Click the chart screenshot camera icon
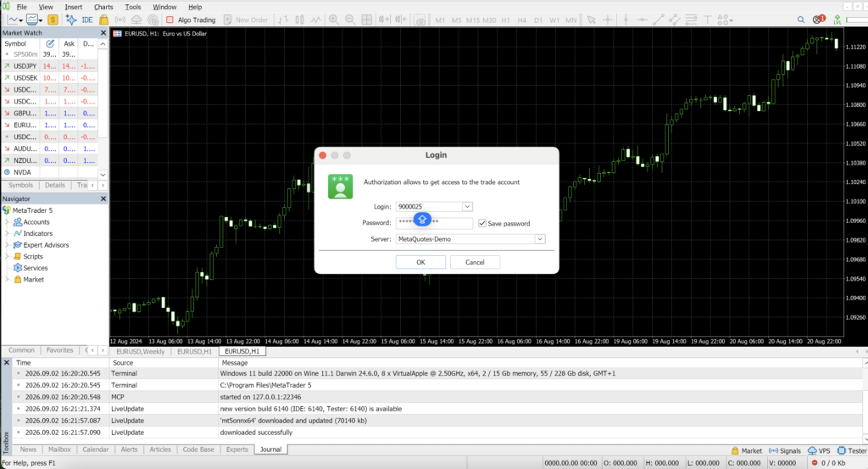Viewport: 868px width, 469px height. [420, 20]
